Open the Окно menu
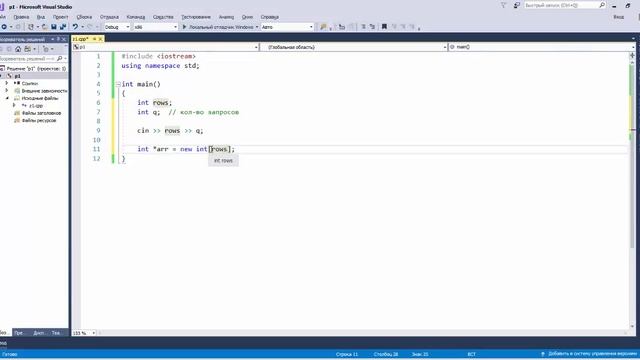The height and width of the screenshot is (360, 640). point(247,17)
